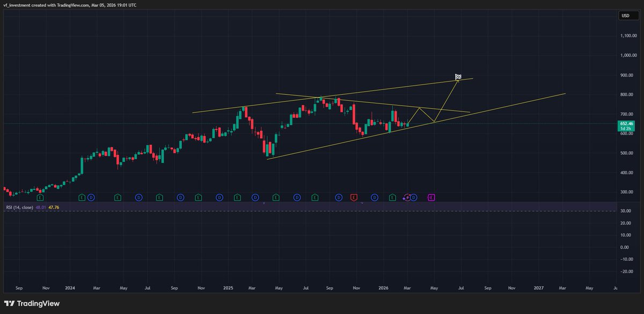Click the green earnings E badge near March 2024
Screen dimensions: 644x314
(x=82, y=197)
